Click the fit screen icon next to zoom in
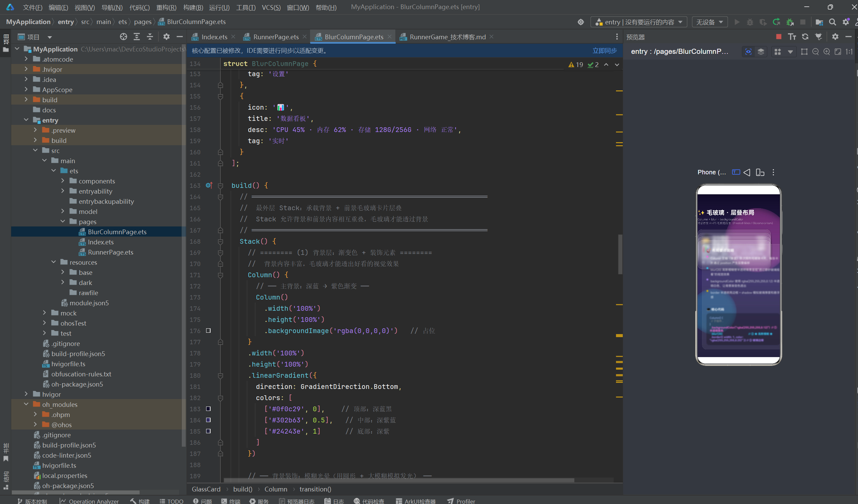This screenshot has height=504, width=858. (838, 51)
